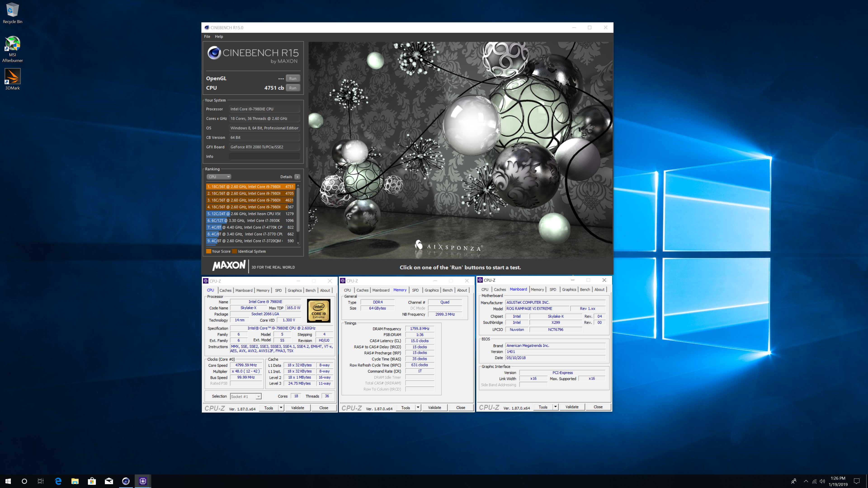The width and height of the screenshot is (868, 488).
Task: Click Validate in CPU-Z CPU window
Action: point(297,408)
